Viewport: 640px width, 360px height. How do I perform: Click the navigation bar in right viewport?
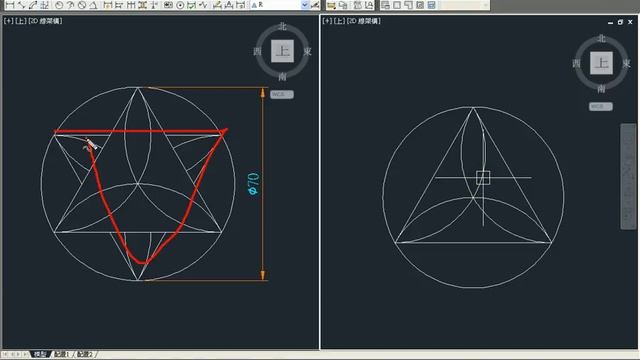point(628,176)
